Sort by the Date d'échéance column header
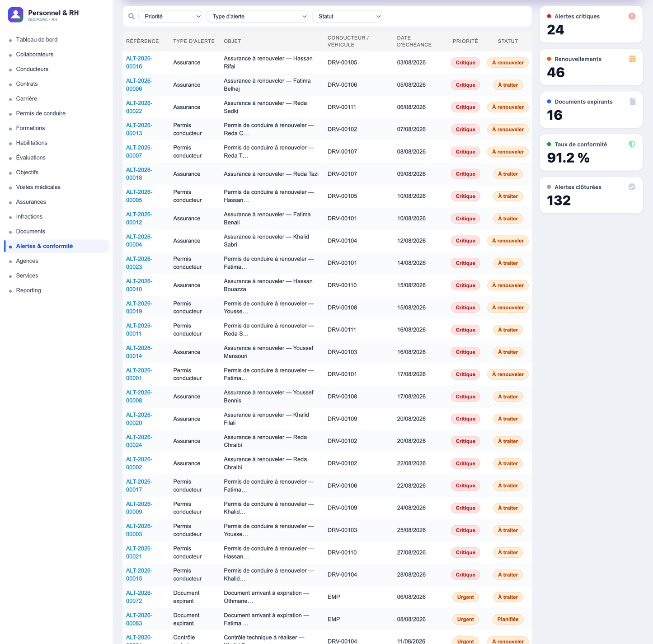 click(x=414, y=41)
